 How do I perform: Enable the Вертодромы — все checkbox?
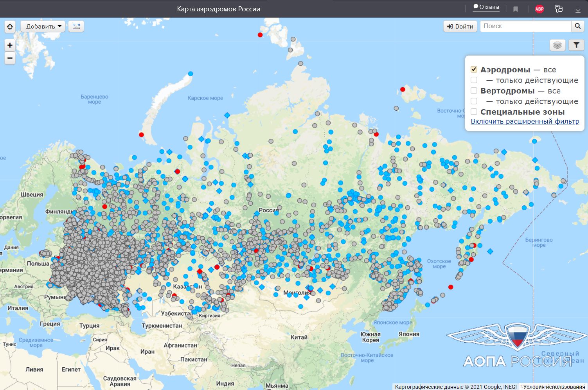[474, 90]
